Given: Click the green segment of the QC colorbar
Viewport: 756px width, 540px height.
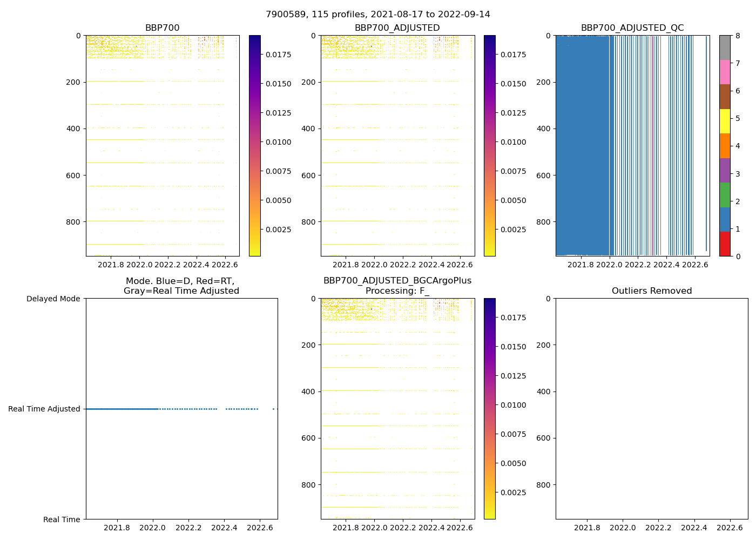Looking at the screenshot, I should (x=725, y=194).
